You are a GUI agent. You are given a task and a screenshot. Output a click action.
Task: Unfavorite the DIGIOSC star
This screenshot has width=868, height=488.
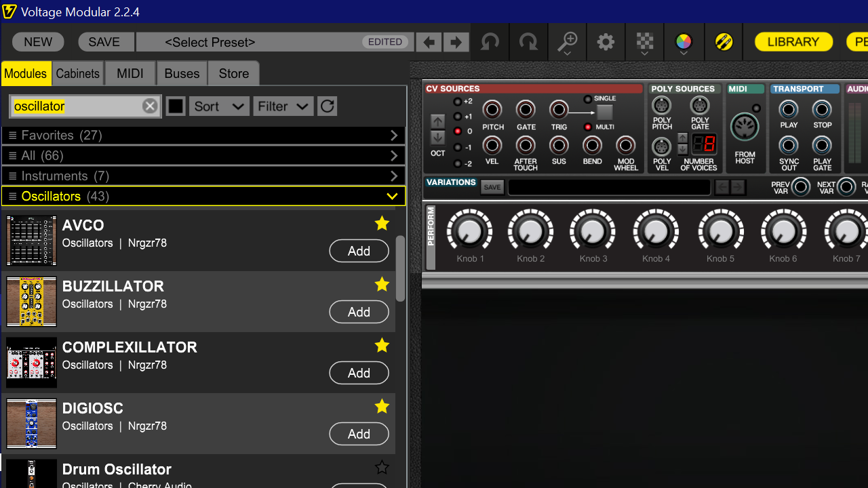click(382, 406)
